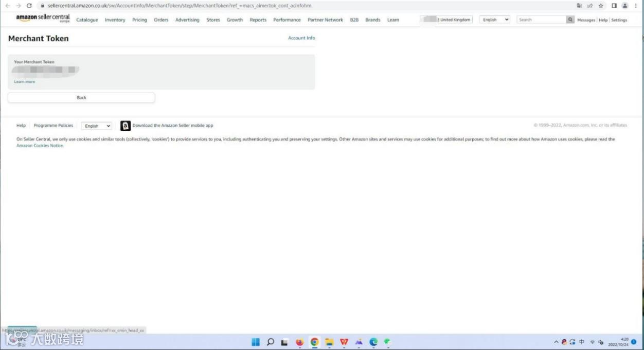This screenshot has height=350, width=644.
Task: Click the browser forward arrow
Action: [19, 6]
